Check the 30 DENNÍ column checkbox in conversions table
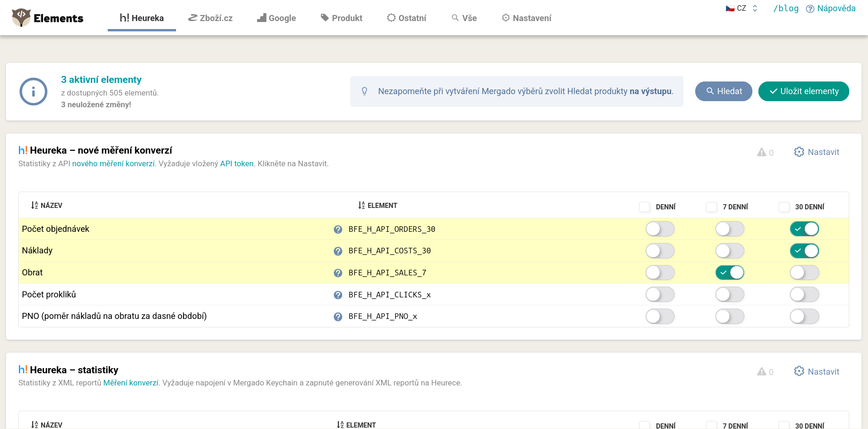This screenshot has height=429, width=868. (784, 207)
